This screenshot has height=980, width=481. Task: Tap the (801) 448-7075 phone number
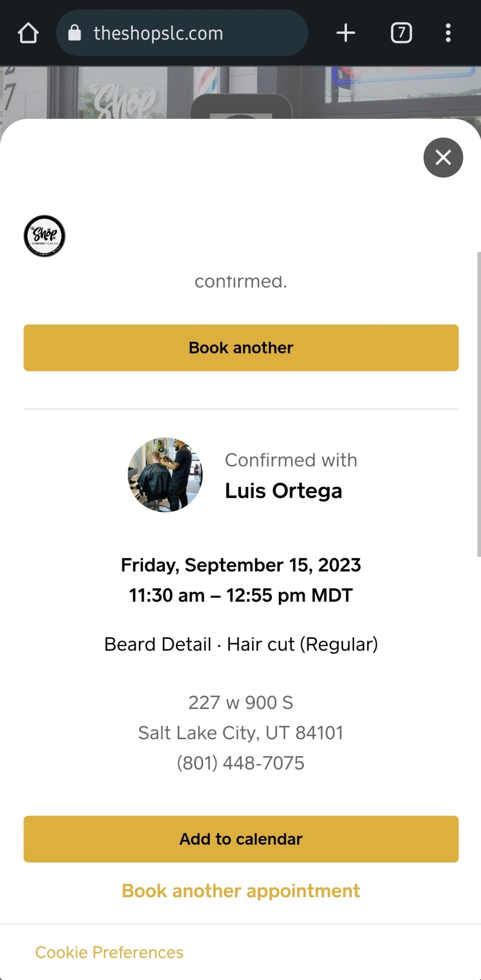240,763
